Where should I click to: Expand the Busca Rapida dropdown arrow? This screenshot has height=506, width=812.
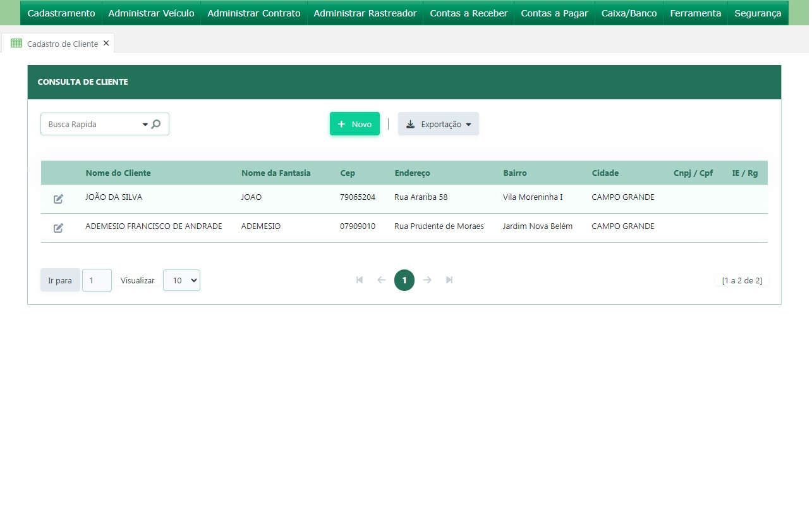tap(145, 125)
